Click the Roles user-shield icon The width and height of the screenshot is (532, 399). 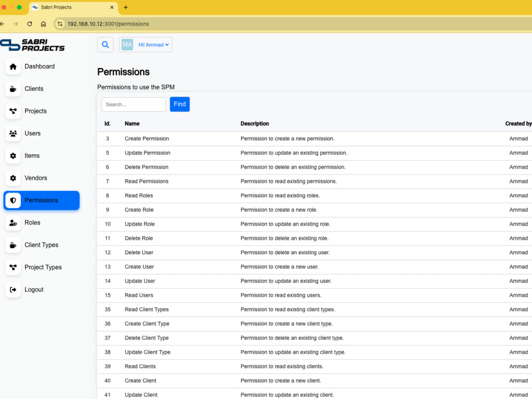click(x=13, y=222)
